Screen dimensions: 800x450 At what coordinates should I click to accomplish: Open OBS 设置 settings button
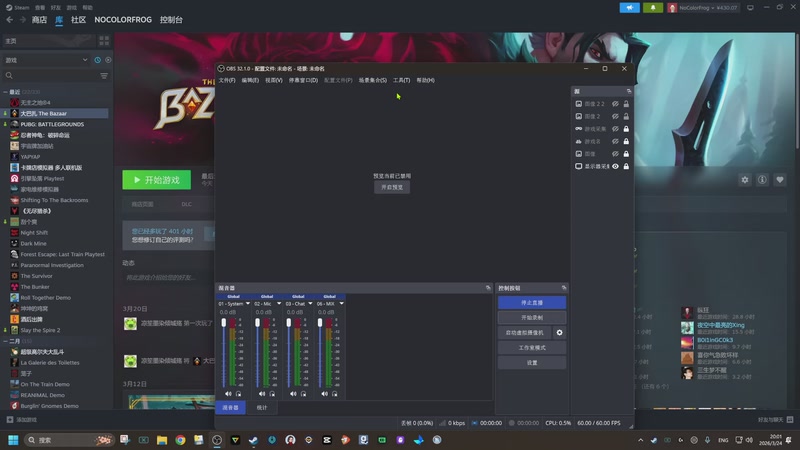pos(532,362)
